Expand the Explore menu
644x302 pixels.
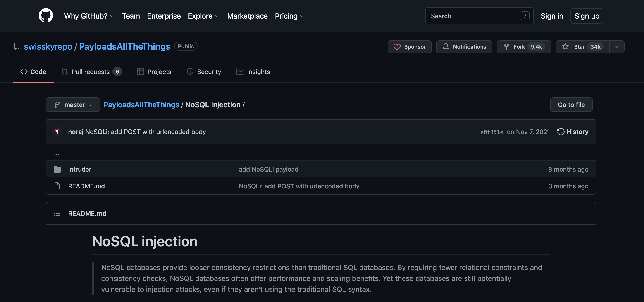[204, 16]
